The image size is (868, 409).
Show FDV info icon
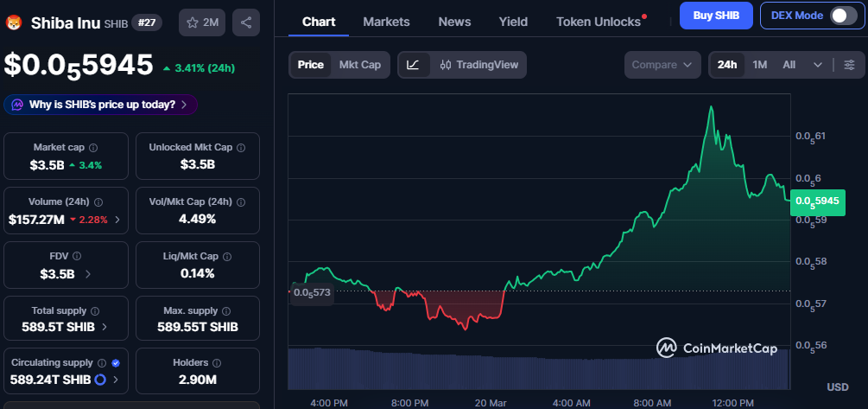[77, 256]
